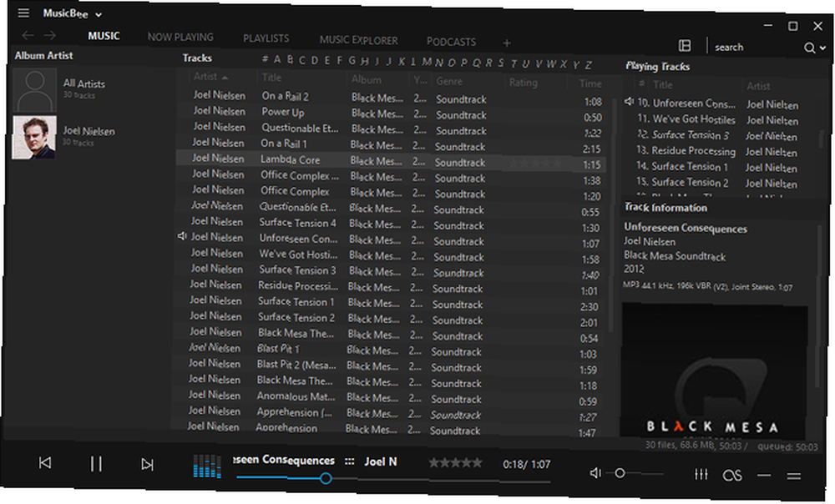835x504 pixels.
Task: Click the single-line compact player icon
Action: coord(764,476)
